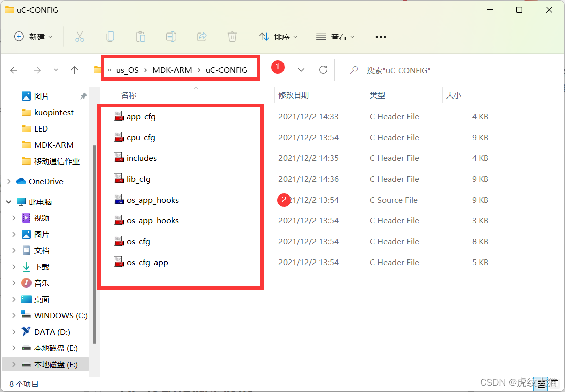Click the OneDrive cloud icon
This screenshot has height=392, width=565.
tap(21, 181)
